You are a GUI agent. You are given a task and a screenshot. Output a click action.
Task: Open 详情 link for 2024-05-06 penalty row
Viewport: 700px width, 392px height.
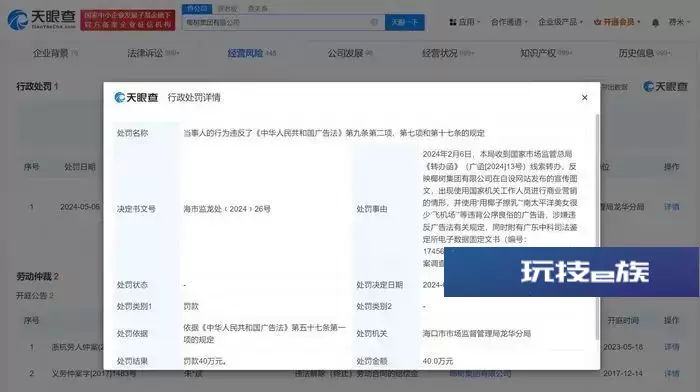click(x=671, y=207)
